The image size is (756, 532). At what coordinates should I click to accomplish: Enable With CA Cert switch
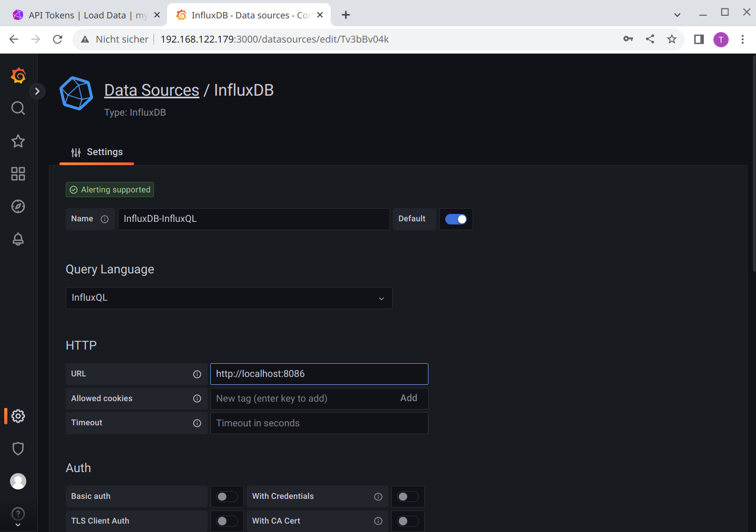tap(408, 521)
